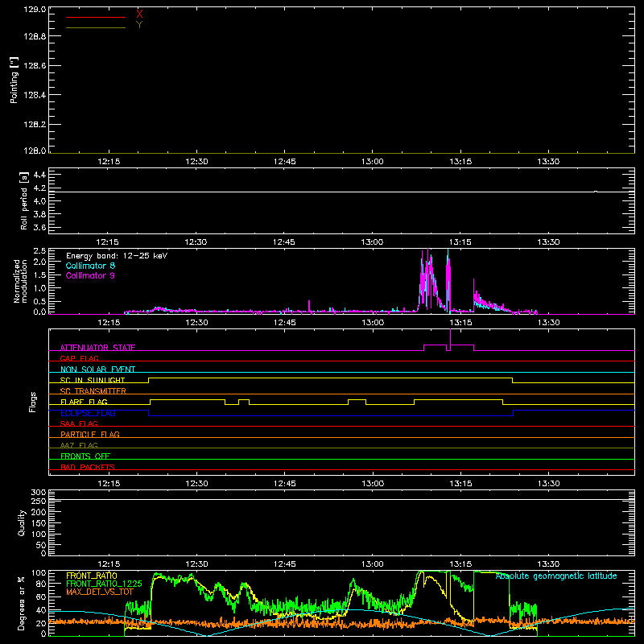Click the 13:00 time label under Pointing plot

tap(373, 162)
